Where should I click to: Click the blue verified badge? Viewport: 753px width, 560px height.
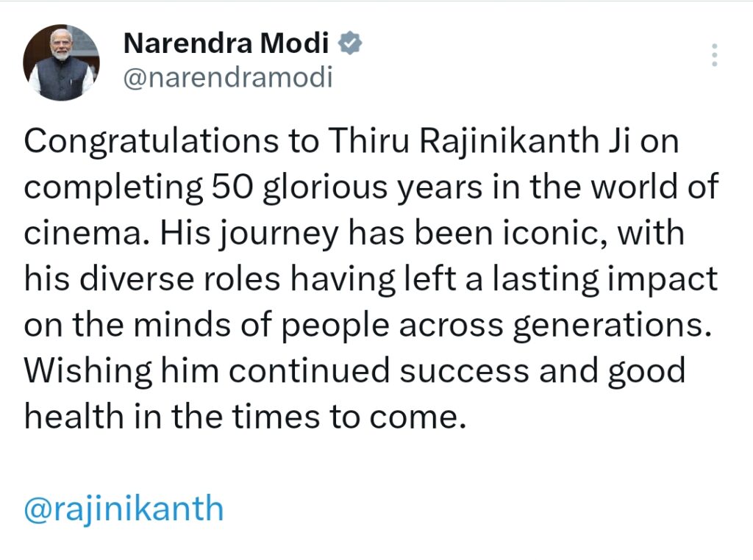(x=349, y=45)
